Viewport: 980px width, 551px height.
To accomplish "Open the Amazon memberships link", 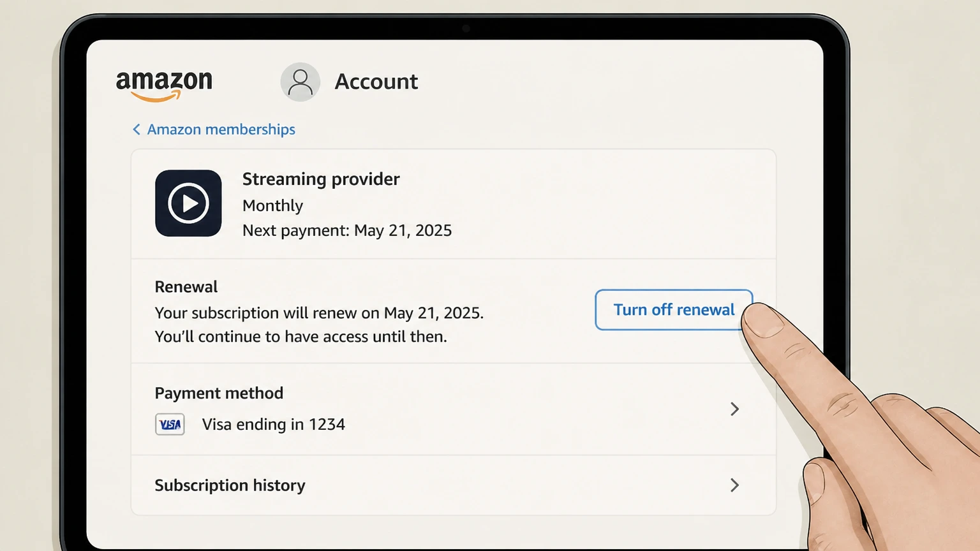I will pos(221,129).
